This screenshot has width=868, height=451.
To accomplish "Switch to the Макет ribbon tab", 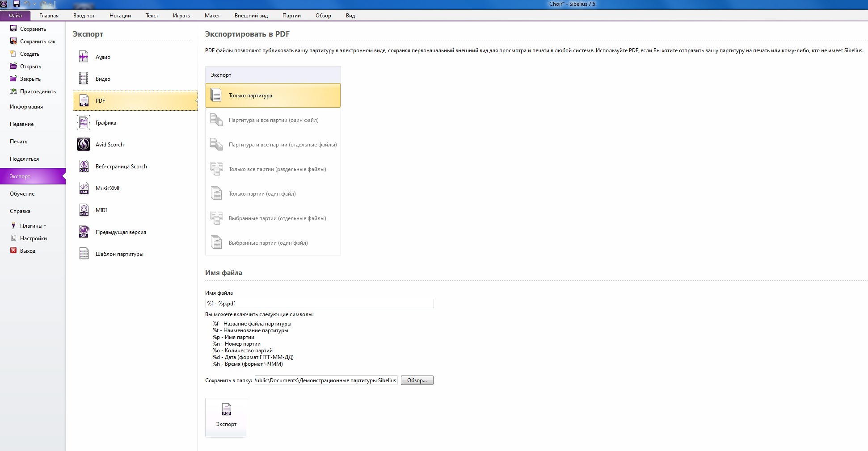I will tap(212, 16).
